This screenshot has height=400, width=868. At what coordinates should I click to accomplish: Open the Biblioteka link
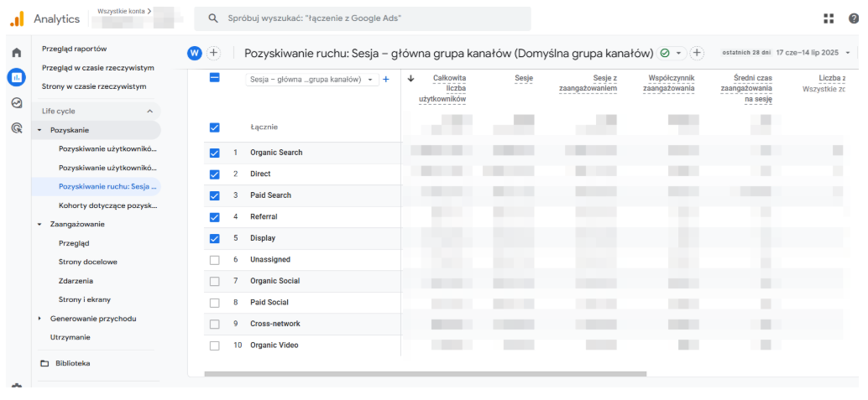tap(72, 363)
